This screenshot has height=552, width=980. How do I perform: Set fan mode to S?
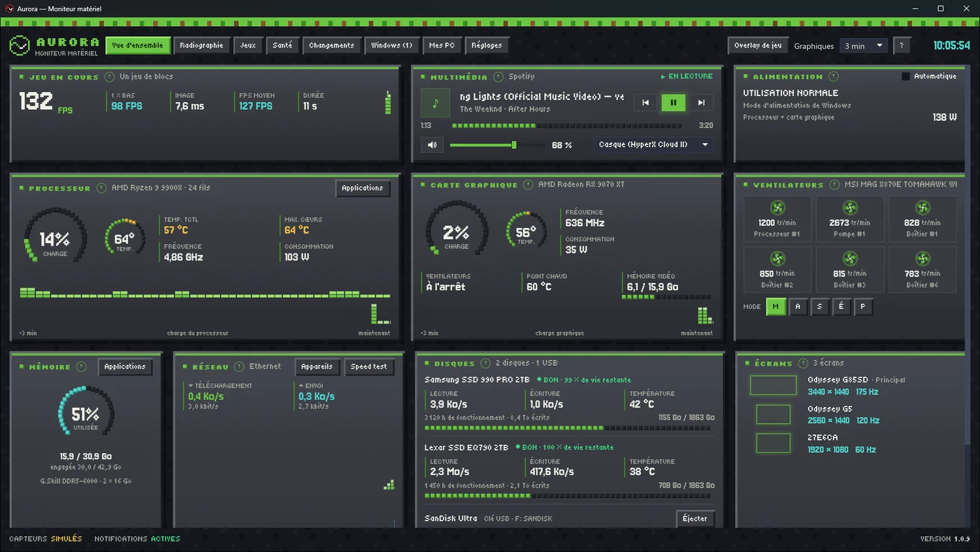click(x=819, y=306)
